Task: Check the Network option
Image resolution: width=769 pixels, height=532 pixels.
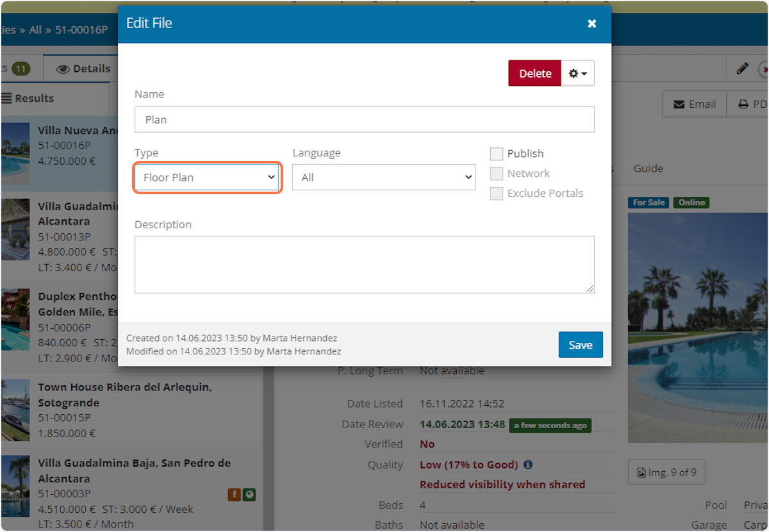Action: [x=497, y=173]
